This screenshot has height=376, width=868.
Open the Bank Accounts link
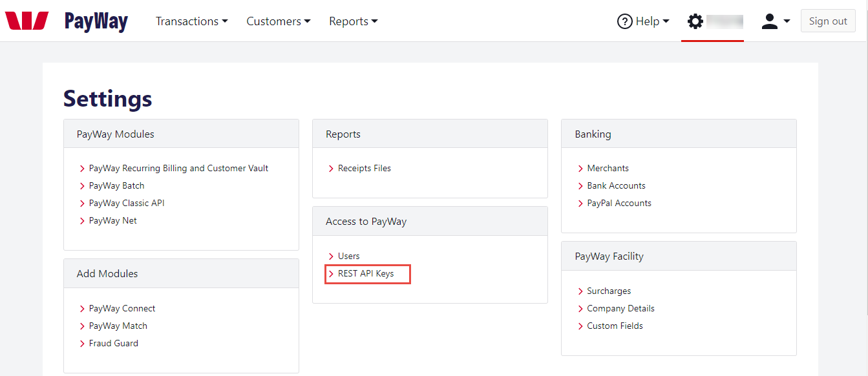click(617, 185)
